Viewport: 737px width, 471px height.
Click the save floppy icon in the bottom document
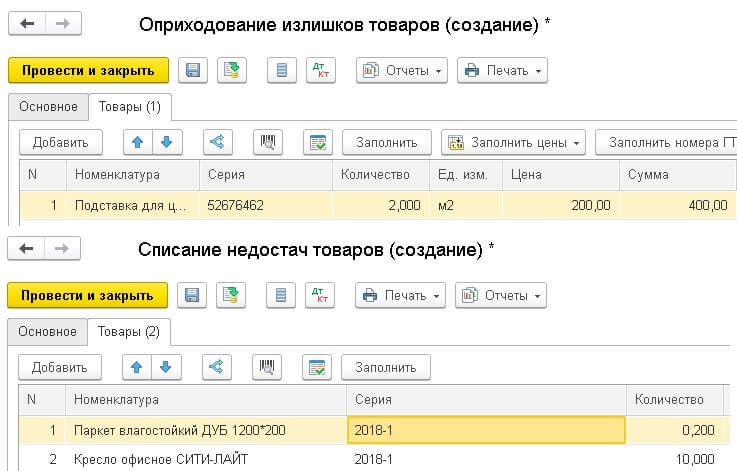pyautogui.click(x=192, y=295)
